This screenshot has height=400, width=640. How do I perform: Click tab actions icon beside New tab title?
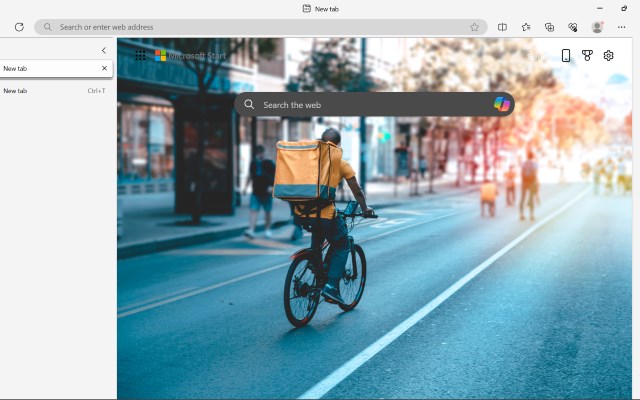[x=307, y=9]
